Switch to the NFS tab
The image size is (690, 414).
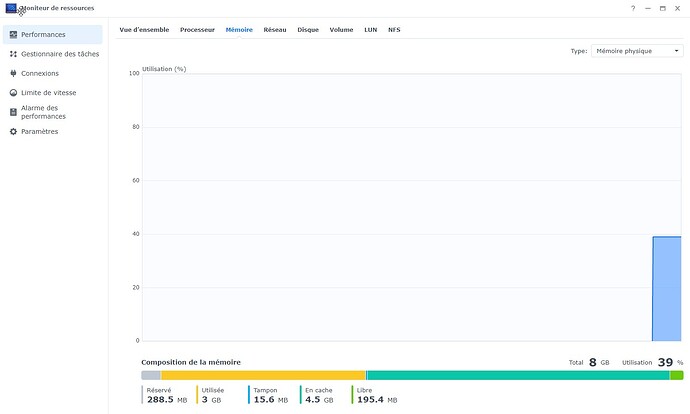394,30
